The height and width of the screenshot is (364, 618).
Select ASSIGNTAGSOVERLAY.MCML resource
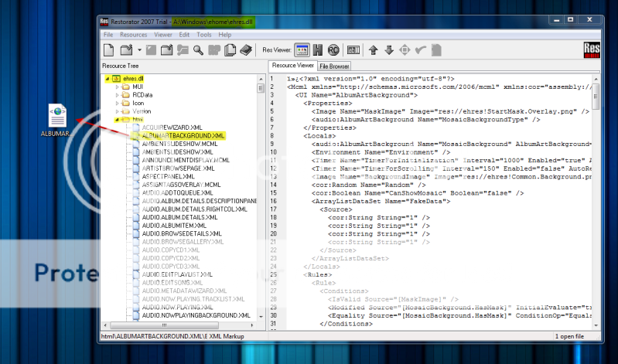point(181,185)
